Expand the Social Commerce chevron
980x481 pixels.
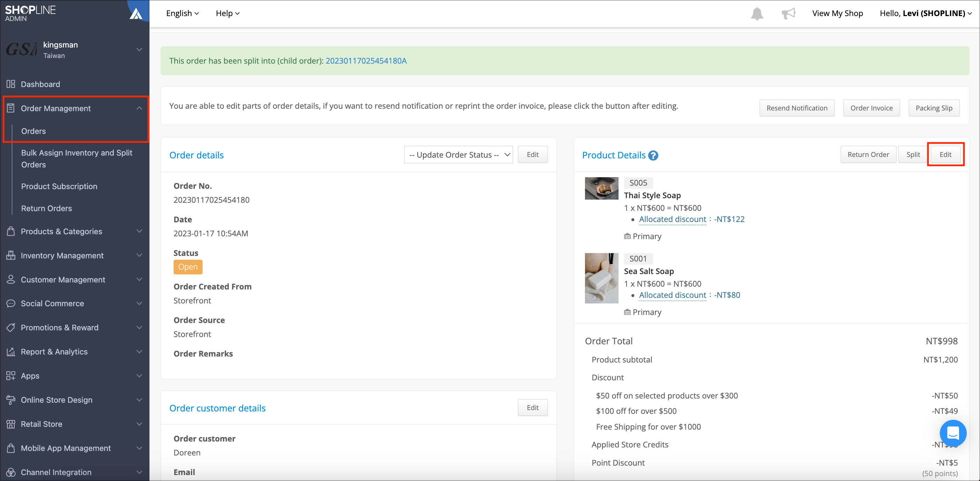pos(139,303)
